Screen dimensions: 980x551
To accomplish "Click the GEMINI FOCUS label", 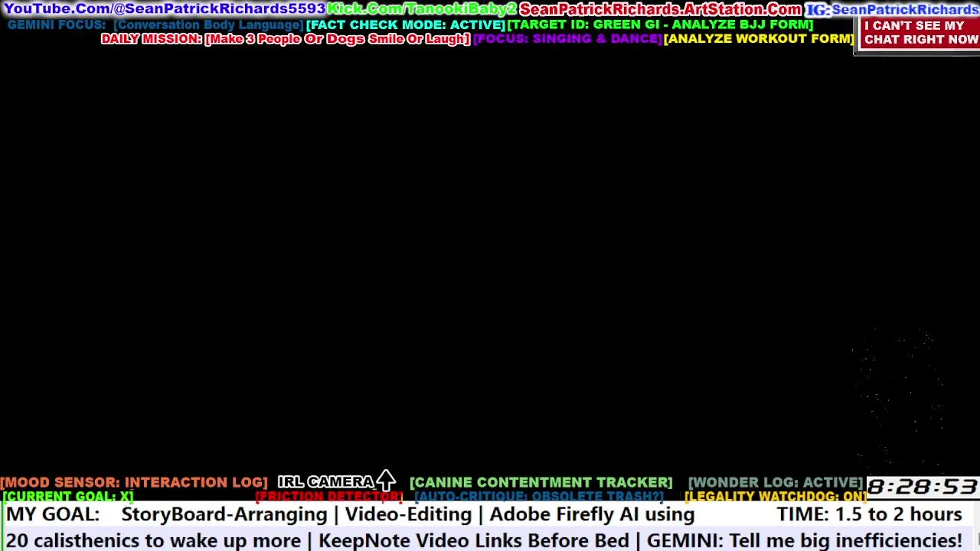I will 57,24.
